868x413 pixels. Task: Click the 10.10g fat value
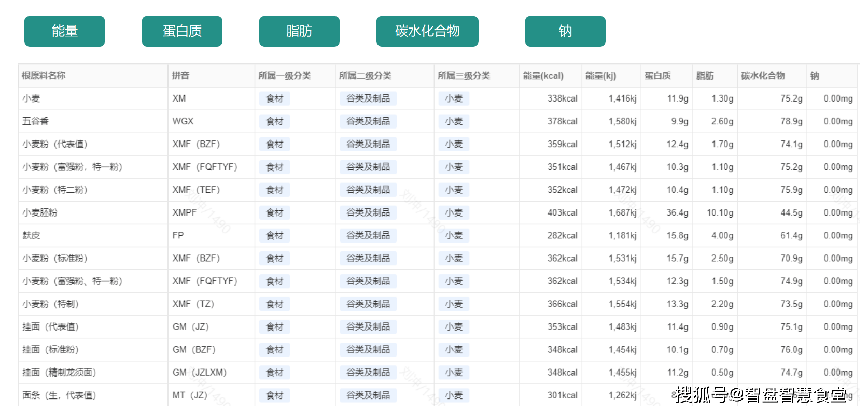(720, 212)
